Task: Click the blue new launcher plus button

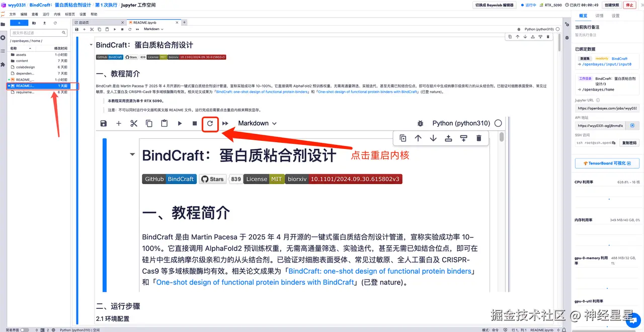Action: [x=19, y=23]
